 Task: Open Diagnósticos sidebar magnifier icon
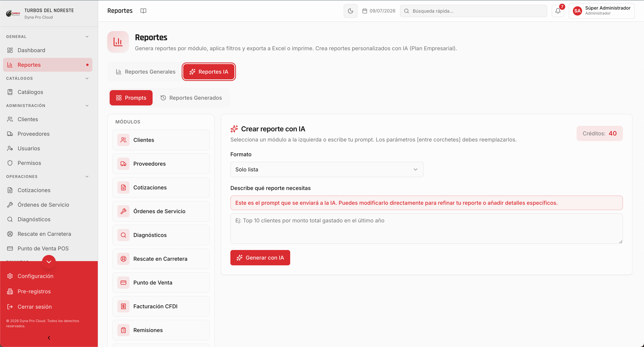[x=10, y=219]
